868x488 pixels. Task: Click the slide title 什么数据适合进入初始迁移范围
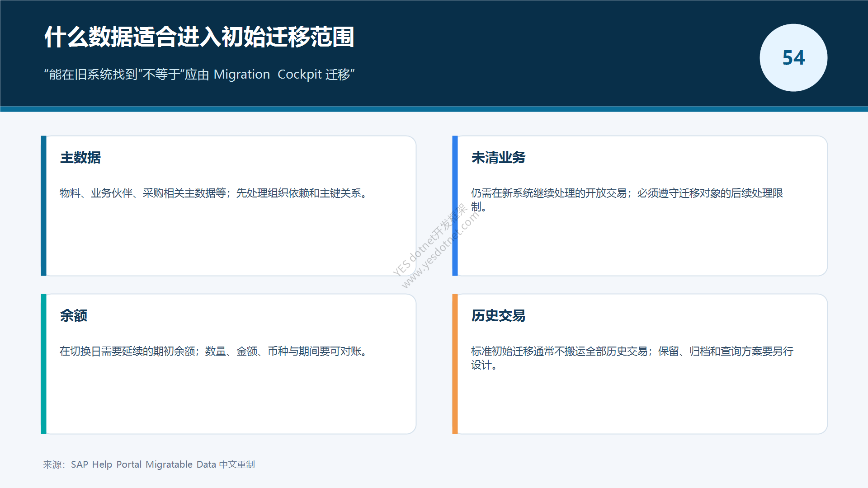199,37
